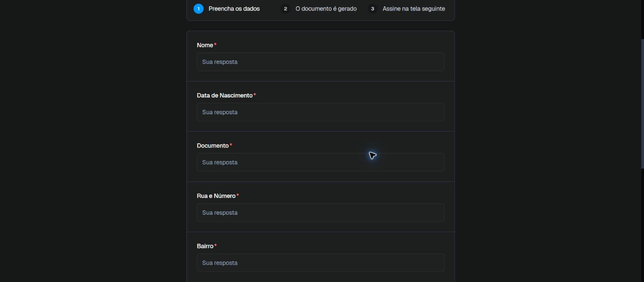Click the Nome input field
The image size is (644, 282).
320,62
